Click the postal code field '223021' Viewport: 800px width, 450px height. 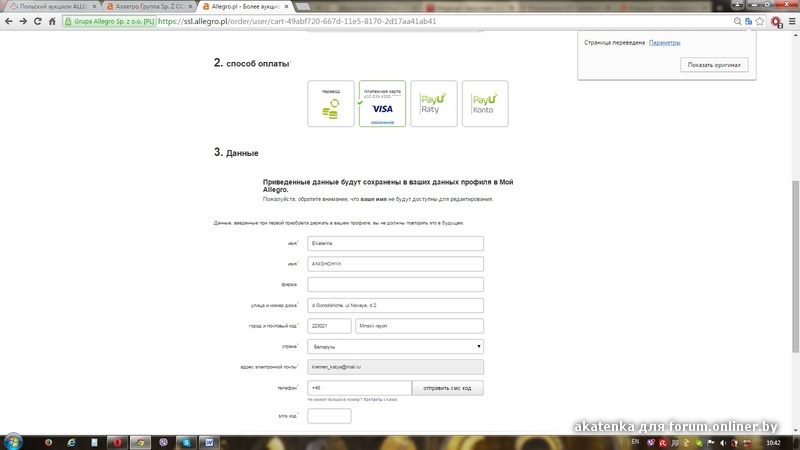pos(329,326)
